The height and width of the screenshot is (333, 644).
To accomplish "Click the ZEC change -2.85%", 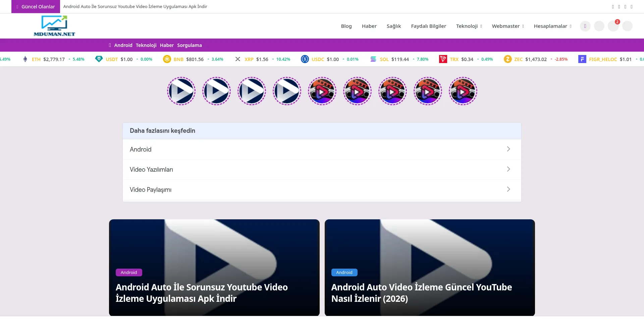I will 561,59.
